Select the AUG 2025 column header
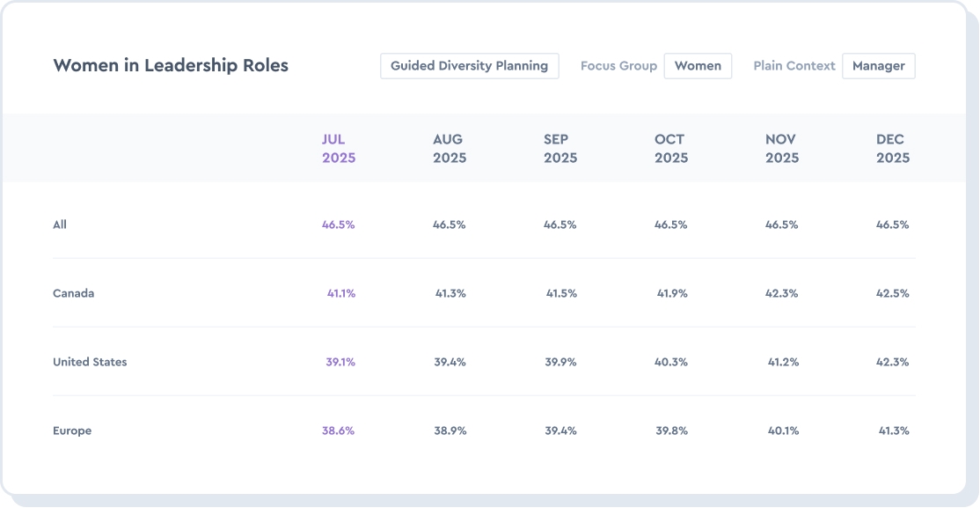This screenshot has width=980, height=508. [450, 149]
